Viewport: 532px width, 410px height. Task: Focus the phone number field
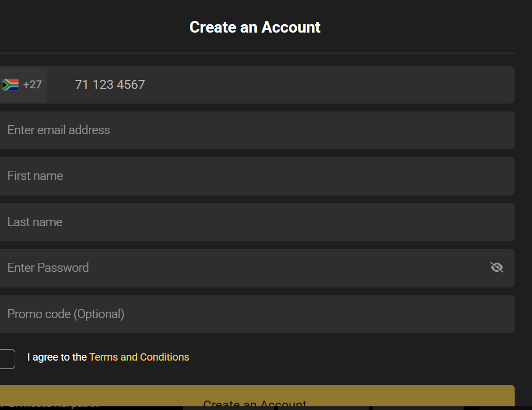(x=280, y=85)
